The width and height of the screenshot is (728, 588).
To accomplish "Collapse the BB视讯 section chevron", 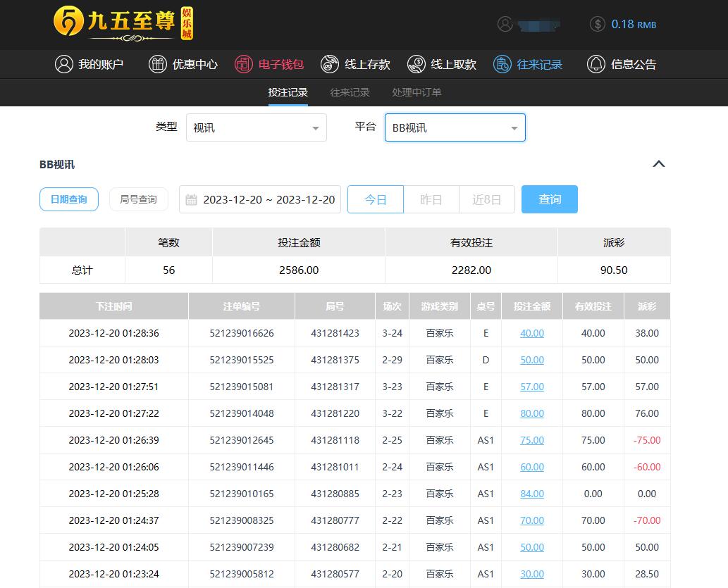I will click(659, 164).
